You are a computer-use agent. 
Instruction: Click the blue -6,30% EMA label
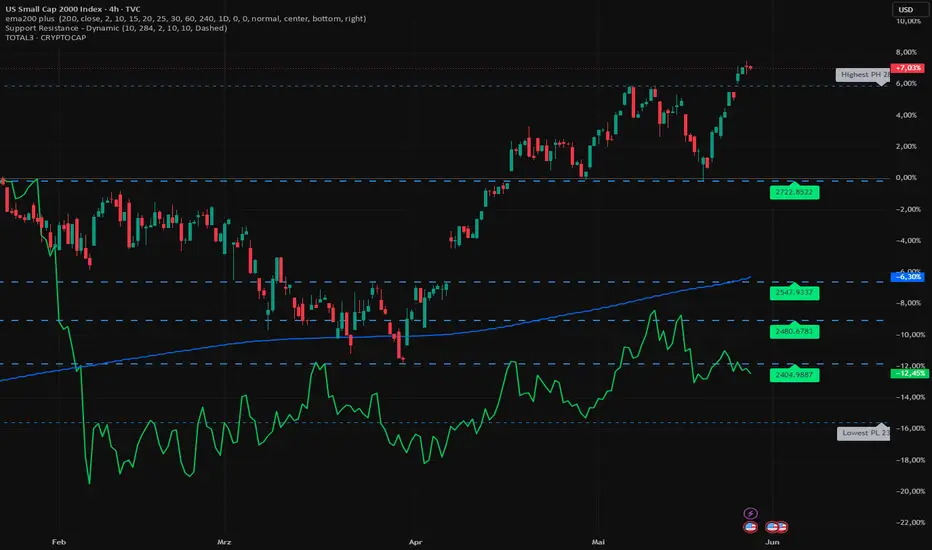pyautogui.click(x=907, y=276)
